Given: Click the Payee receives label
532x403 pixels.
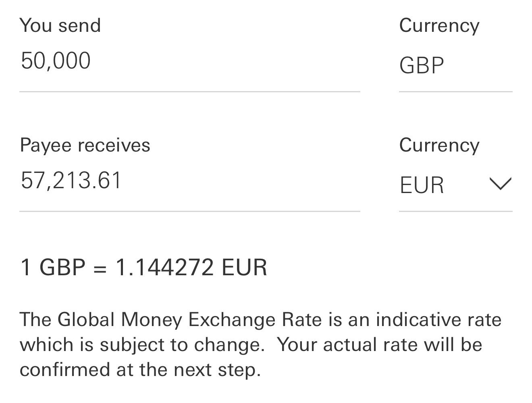Looking at the screenshot, I should [85, 145].
